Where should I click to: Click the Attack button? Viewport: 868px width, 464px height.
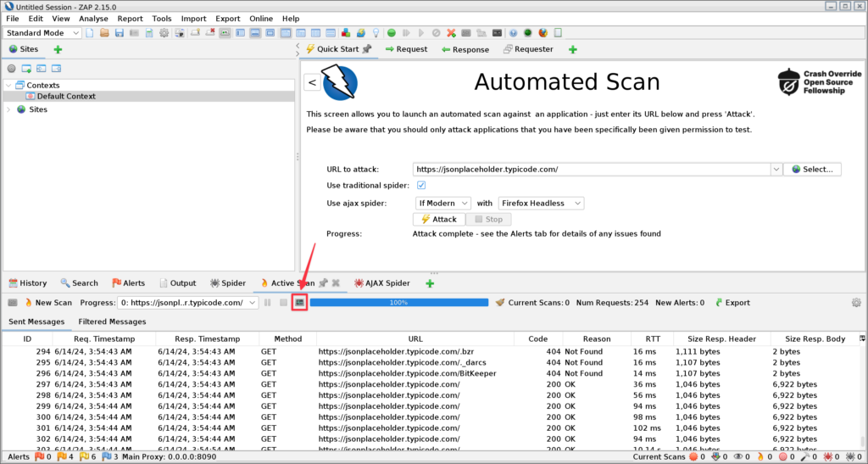tap(439, 219)
